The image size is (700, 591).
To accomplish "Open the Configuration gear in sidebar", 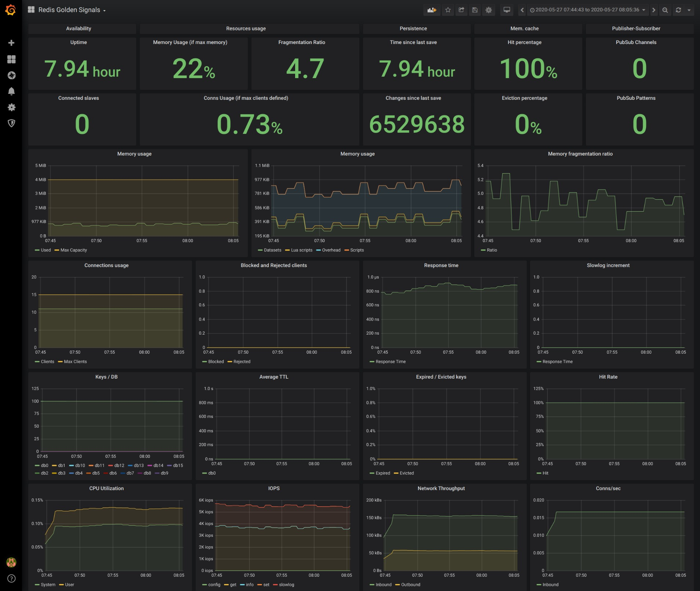I will (11, 107).
